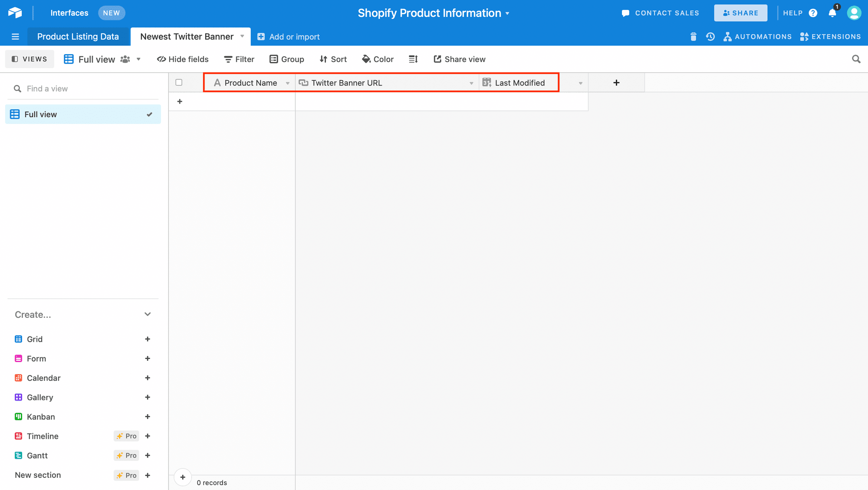
Task: Click the hamburger menu icon
Action: pyautogui.click(x=15, y=37)
